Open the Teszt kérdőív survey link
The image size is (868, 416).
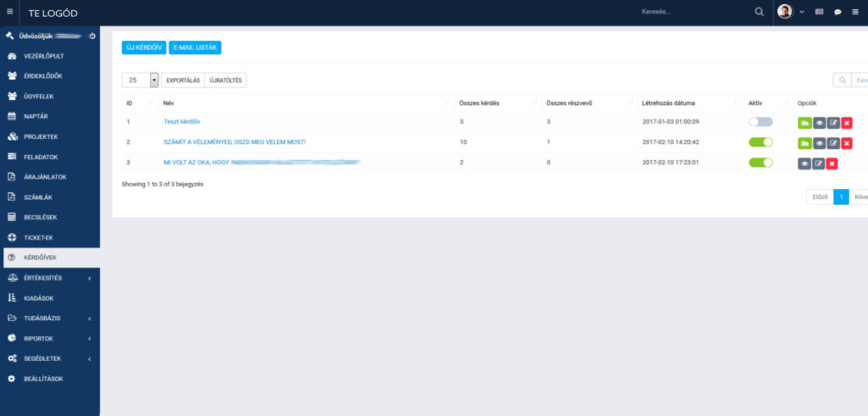181,122
